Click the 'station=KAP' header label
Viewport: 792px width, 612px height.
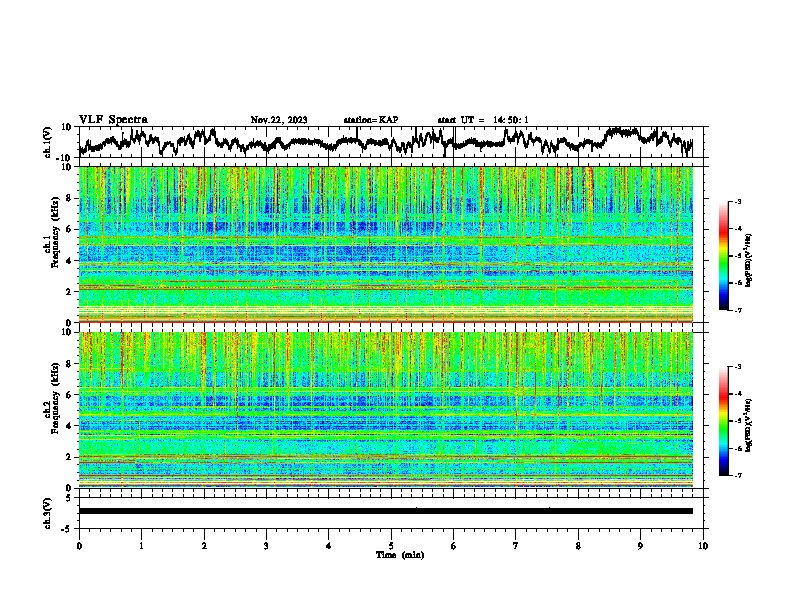point(371,120)
